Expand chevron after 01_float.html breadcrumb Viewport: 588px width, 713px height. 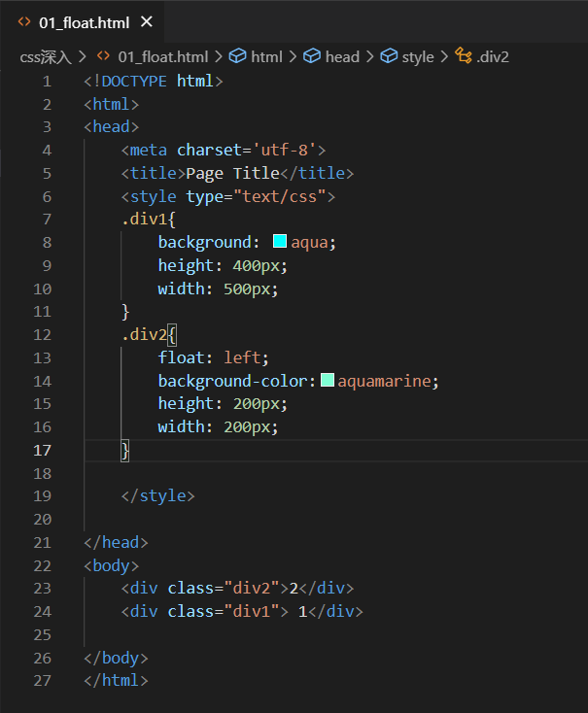219,57
